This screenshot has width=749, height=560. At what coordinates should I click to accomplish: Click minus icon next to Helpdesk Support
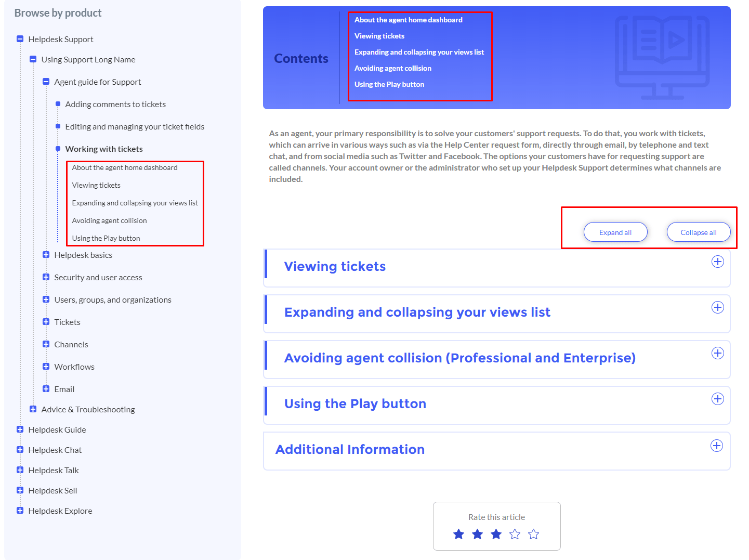(x=20, y=38)
